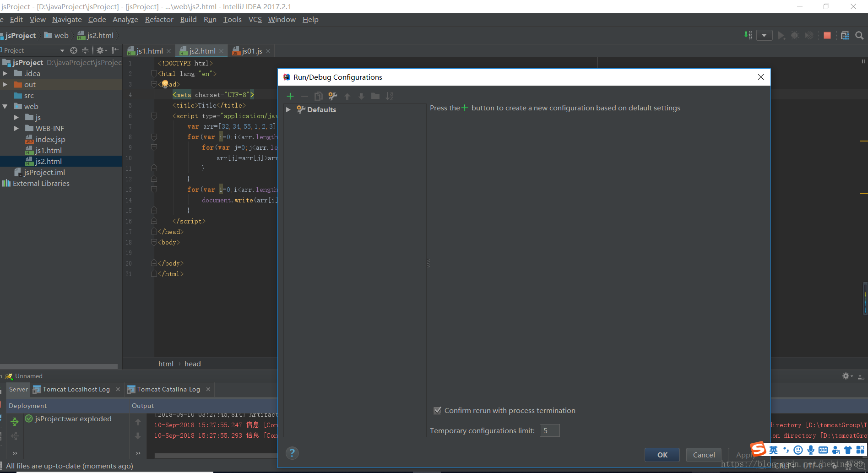Screen dimensions: 868x473
Task: Open the run configuration selector dropdown
Action: pyautogui.click(x=765, y=35)
